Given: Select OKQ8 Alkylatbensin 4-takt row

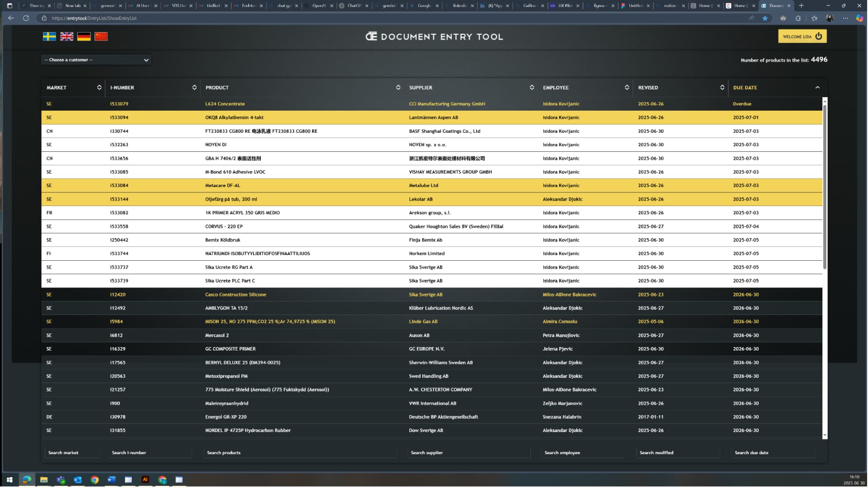Looking at the screenshot, I should tap(432, 117).
